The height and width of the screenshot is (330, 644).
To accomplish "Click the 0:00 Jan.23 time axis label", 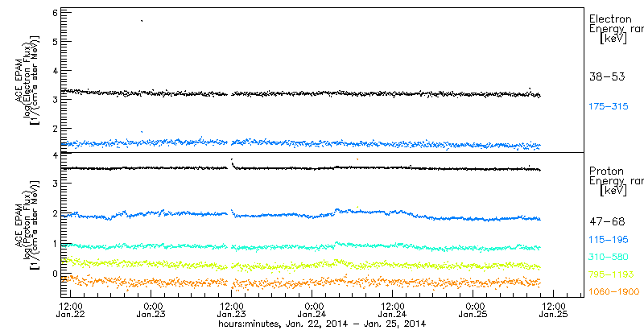I will 151,311.
